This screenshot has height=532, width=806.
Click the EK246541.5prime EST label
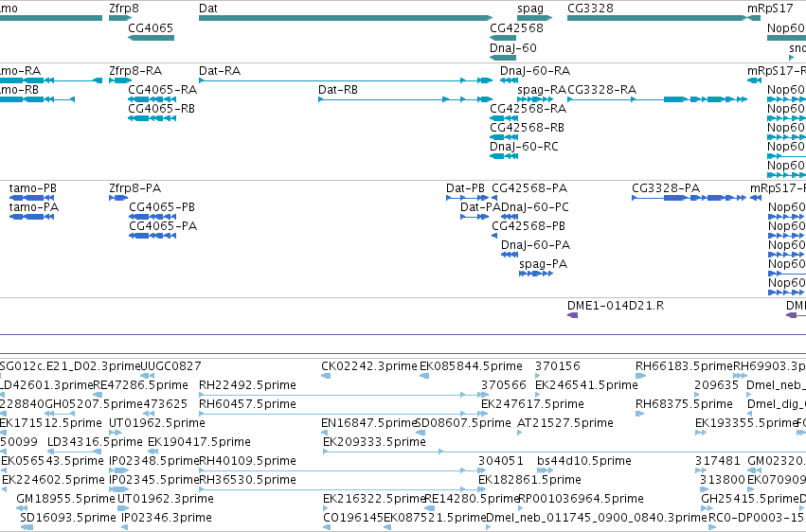pos(586,385)
